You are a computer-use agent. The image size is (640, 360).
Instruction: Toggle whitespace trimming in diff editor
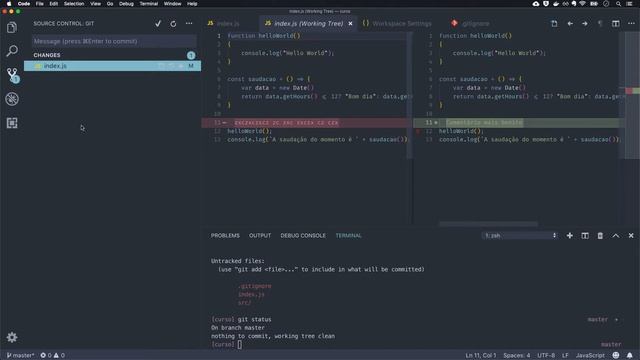coord(600,24)
